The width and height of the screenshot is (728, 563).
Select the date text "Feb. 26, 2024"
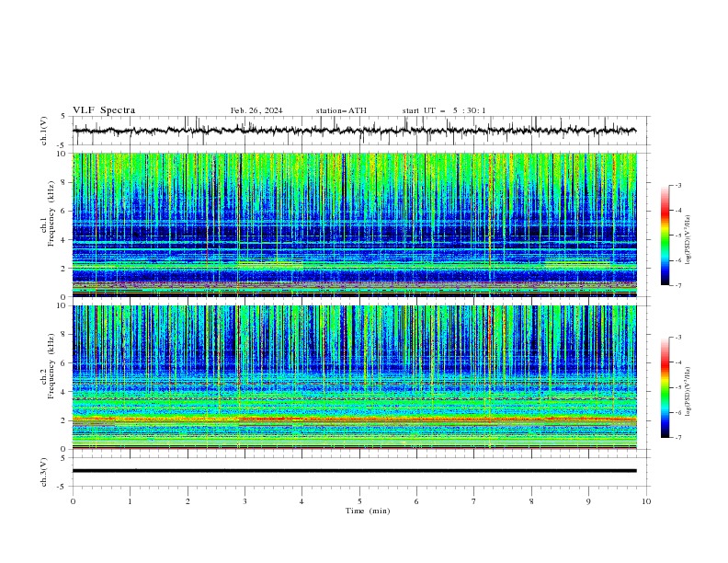256,110
